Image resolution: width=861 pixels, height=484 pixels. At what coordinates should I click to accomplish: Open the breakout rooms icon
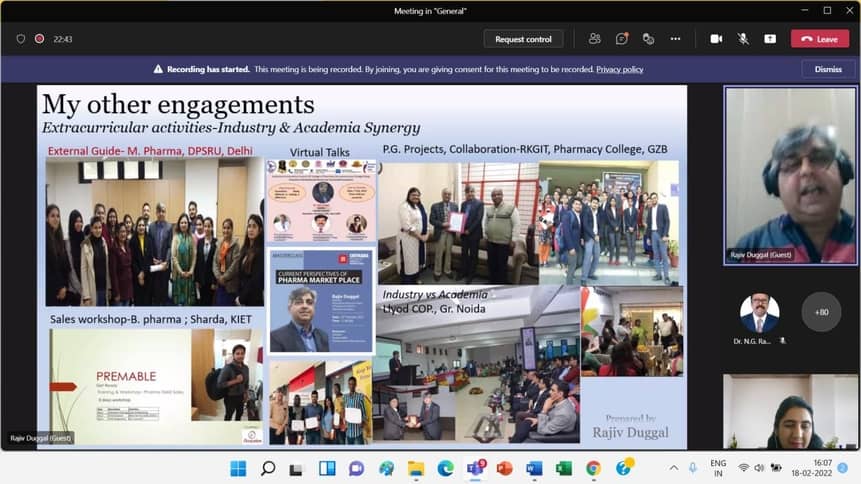tap(648, 39)
